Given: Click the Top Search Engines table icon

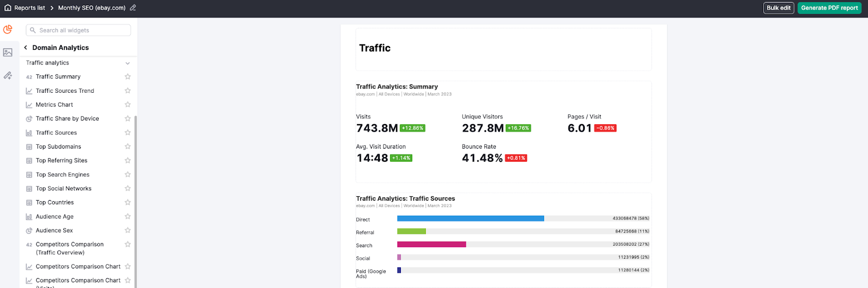Looking at the screenshot, I should (29, 175).
